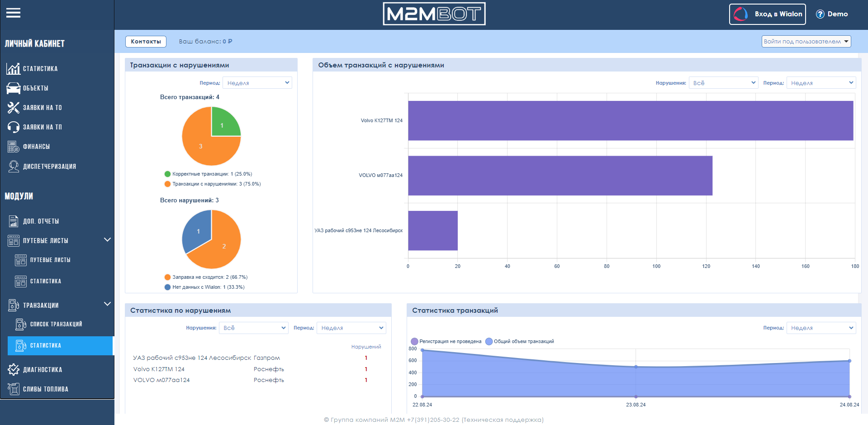Click the orange Заправка не сходится swatch
This screenshot has width=868, height=425.
click(x=167, y=277)
